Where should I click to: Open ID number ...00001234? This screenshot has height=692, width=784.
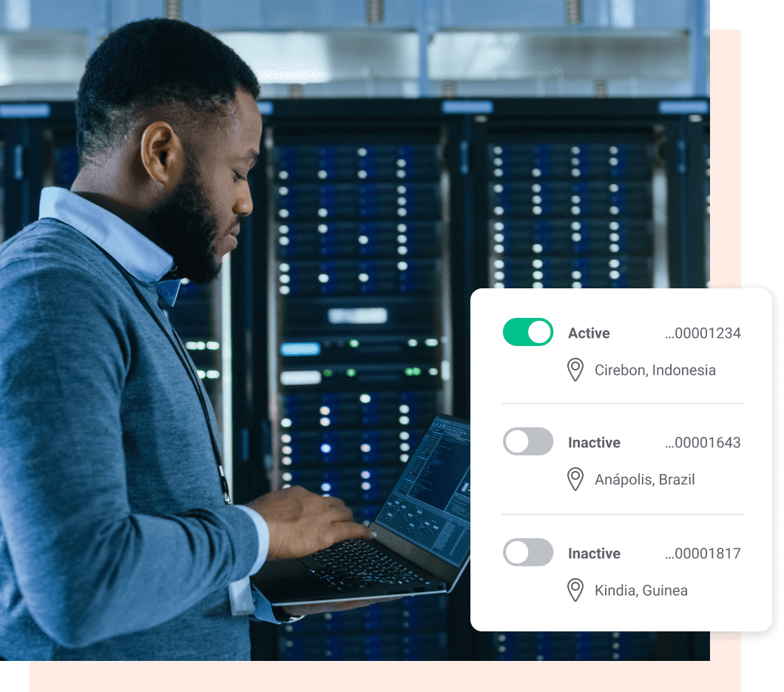[703, 333]
